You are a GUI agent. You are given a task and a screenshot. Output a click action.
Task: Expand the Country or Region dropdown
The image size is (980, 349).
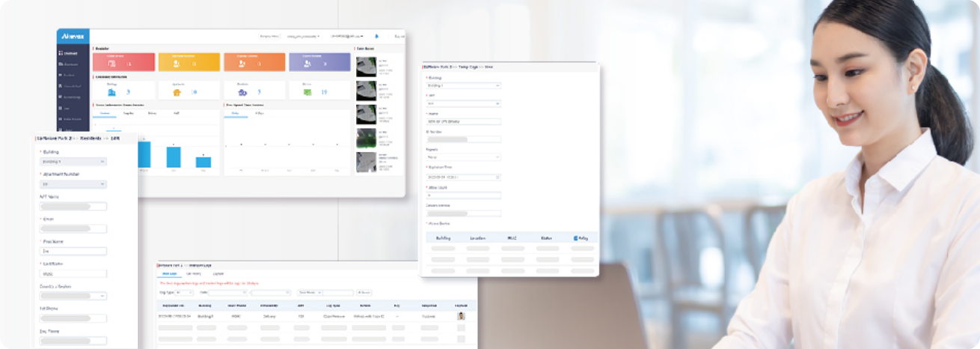pyautogui.click(x=73, y=296)
